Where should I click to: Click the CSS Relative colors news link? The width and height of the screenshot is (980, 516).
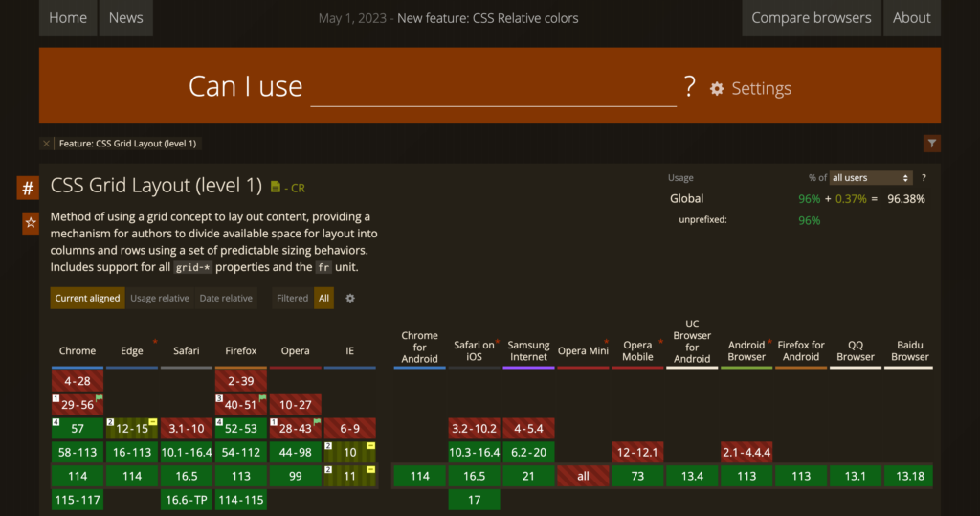[525, 18]
